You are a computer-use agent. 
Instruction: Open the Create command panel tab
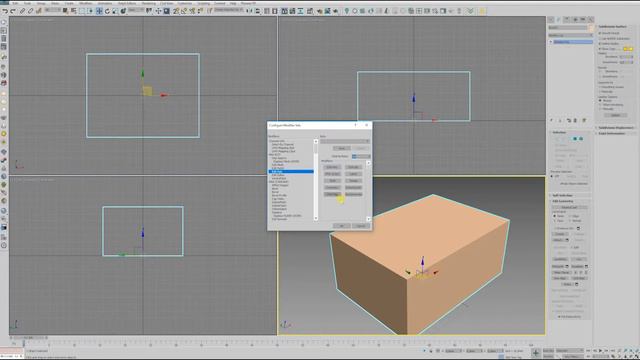point(551,19)
